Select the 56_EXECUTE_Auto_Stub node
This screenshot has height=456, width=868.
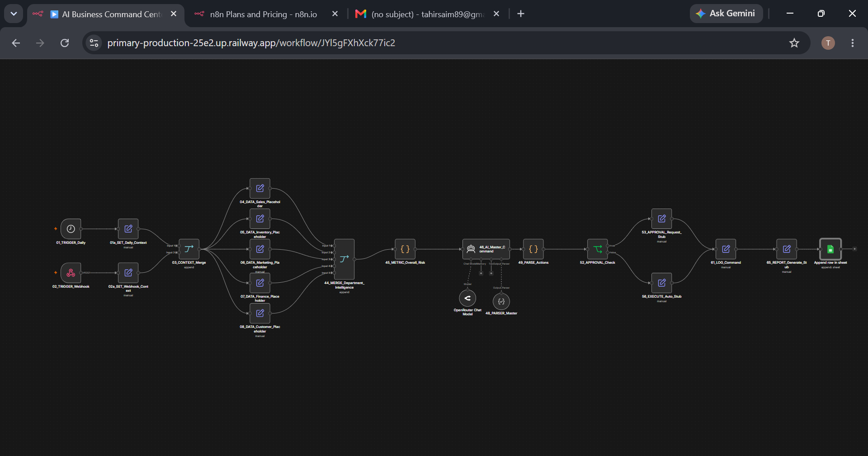(662, 283)
